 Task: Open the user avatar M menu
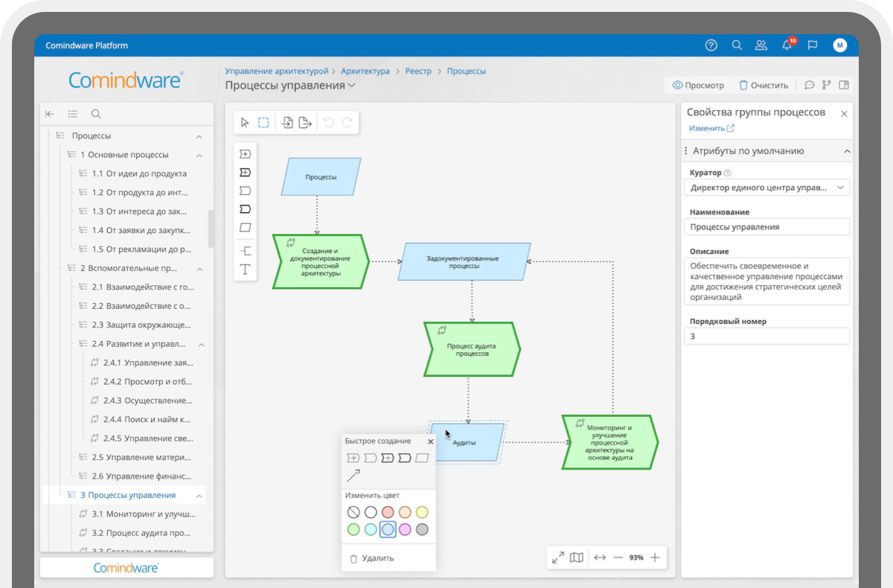tap(840, 45)
